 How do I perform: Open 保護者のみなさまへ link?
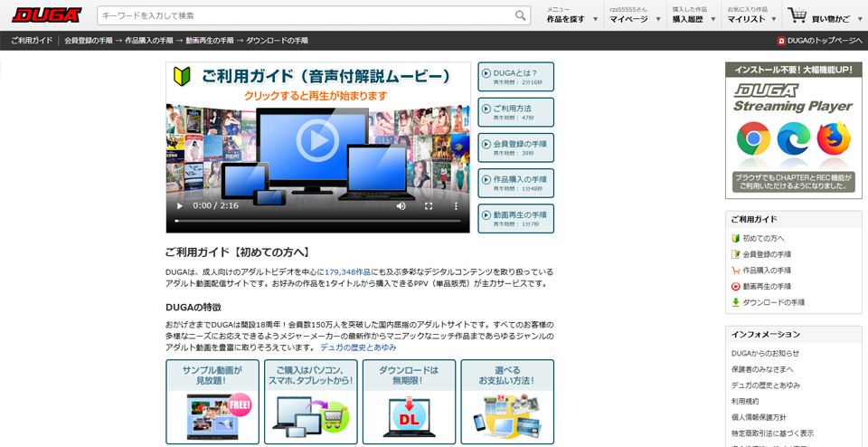click(762, 369)
